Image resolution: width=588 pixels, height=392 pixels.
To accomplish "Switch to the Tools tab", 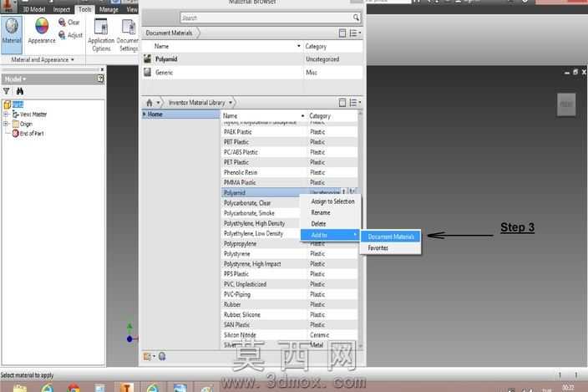I will pos(84,9).
